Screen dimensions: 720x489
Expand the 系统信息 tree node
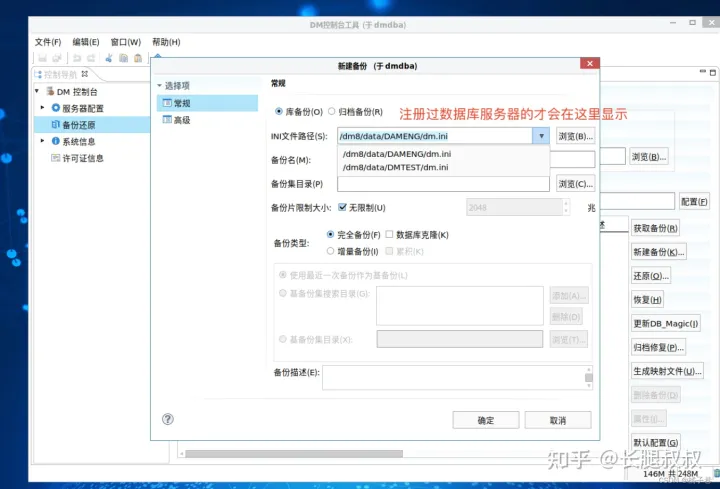[42, 141]
